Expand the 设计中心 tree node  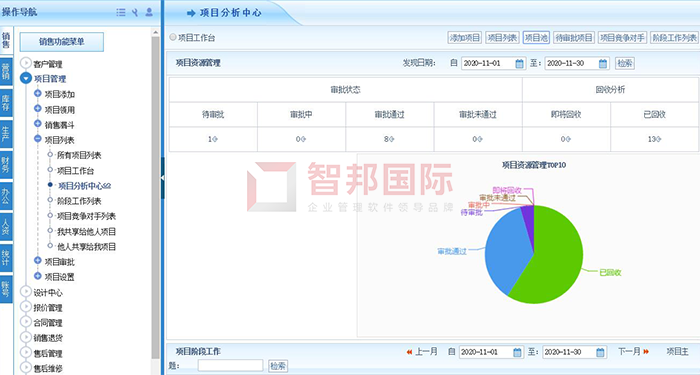(x=26, y=292)
